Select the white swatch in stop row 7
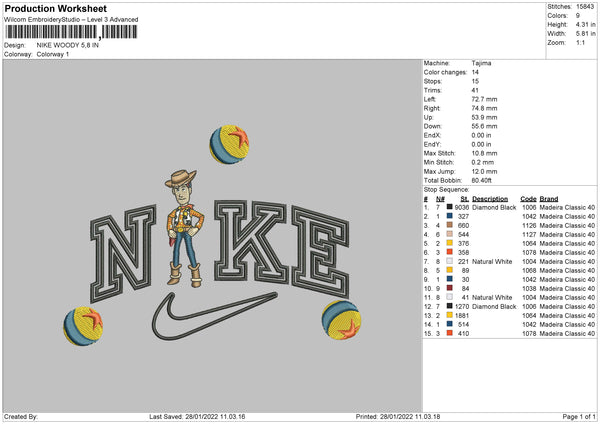 click(450, 261)
